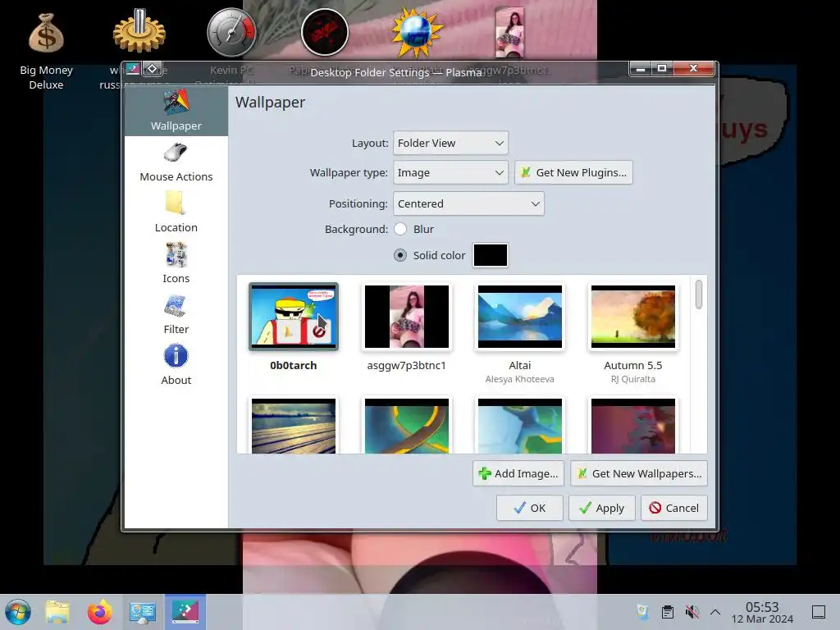Screen dimensions: 840x630
Task: Click the Add Image button
Action: tap(518, 473)
